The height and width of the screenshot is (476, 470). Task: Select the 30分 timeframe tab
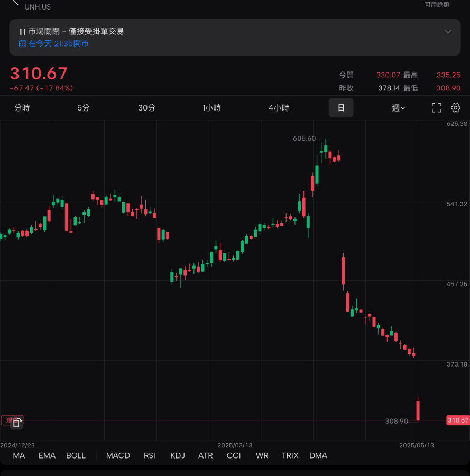click(146, 108)
